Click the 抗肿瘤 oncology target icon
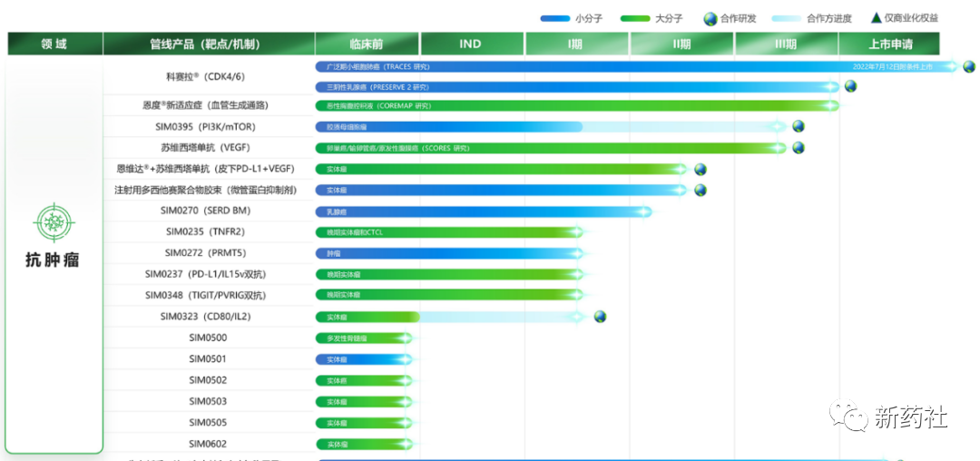The image size is (980, 461). point(54,222)
